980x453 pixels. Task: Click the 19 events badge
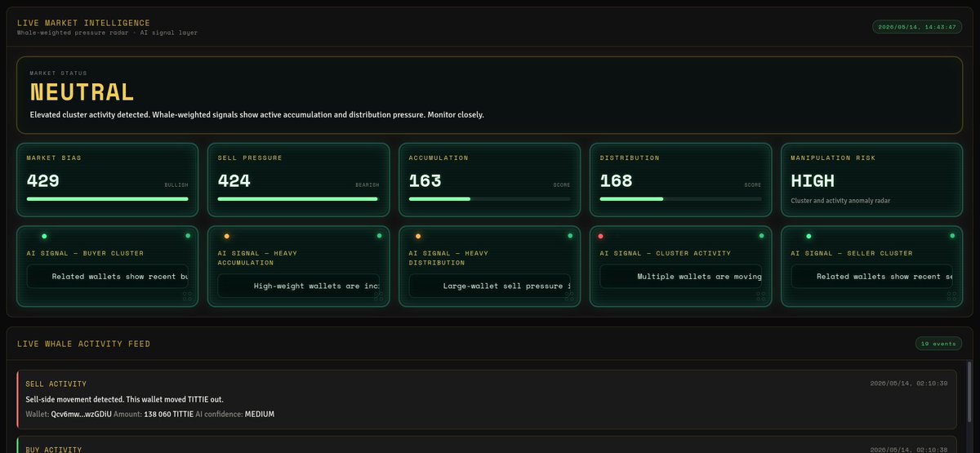point(938,344)
